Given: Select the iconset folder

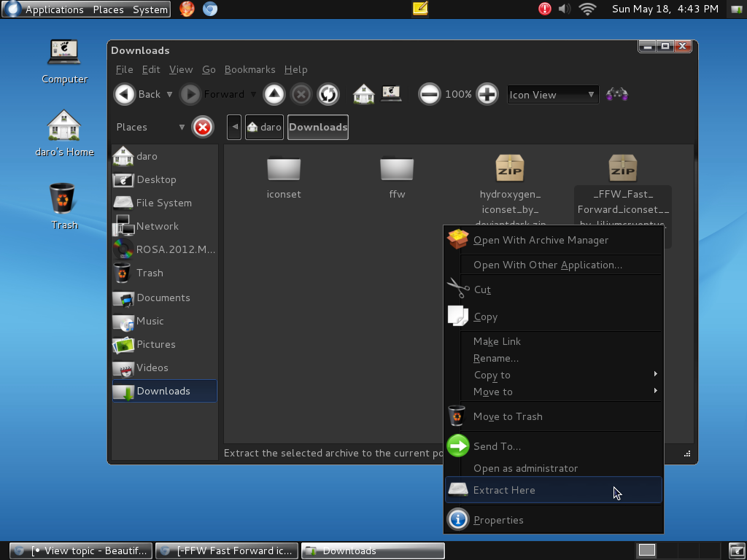Looking at the screenshot, I should pyautogui.click(x=284, y=176).
